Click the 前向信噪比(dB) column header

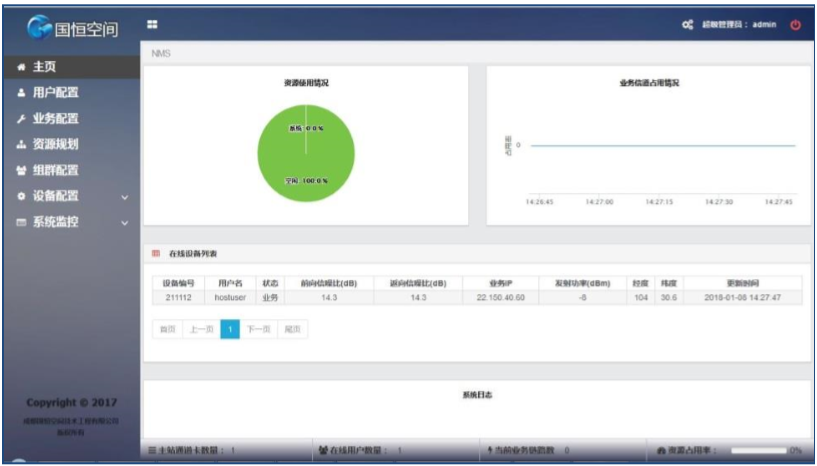pyautogui.click(x=329, y=284)
